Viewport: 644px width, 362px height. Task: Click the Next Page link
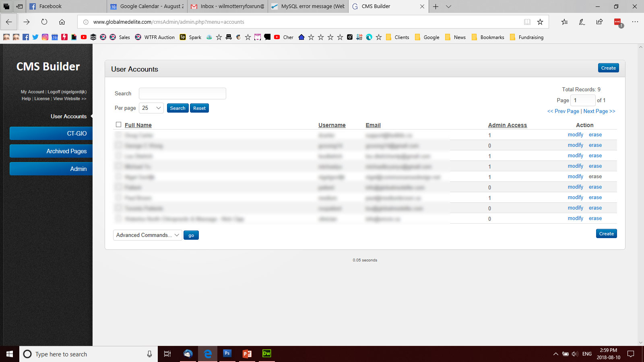pyautogui.click(x=599, y=111)
